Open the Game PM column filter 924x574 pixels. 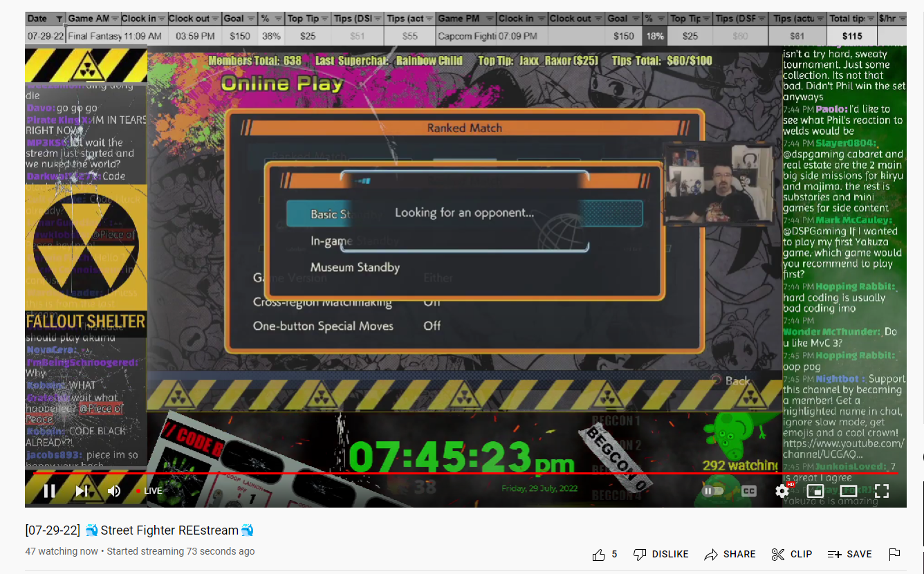click(x=490, y=19)
